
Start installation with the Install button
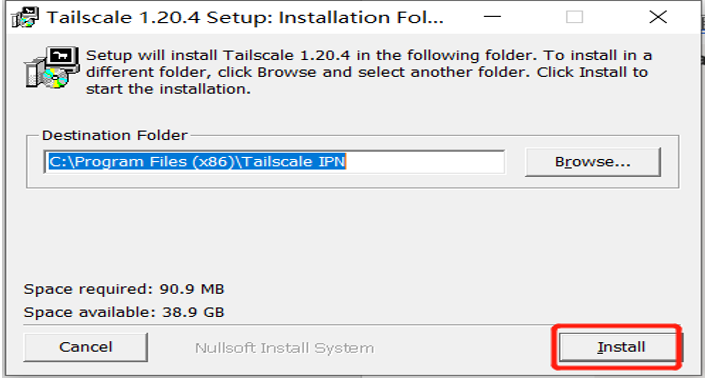point(620,347)
